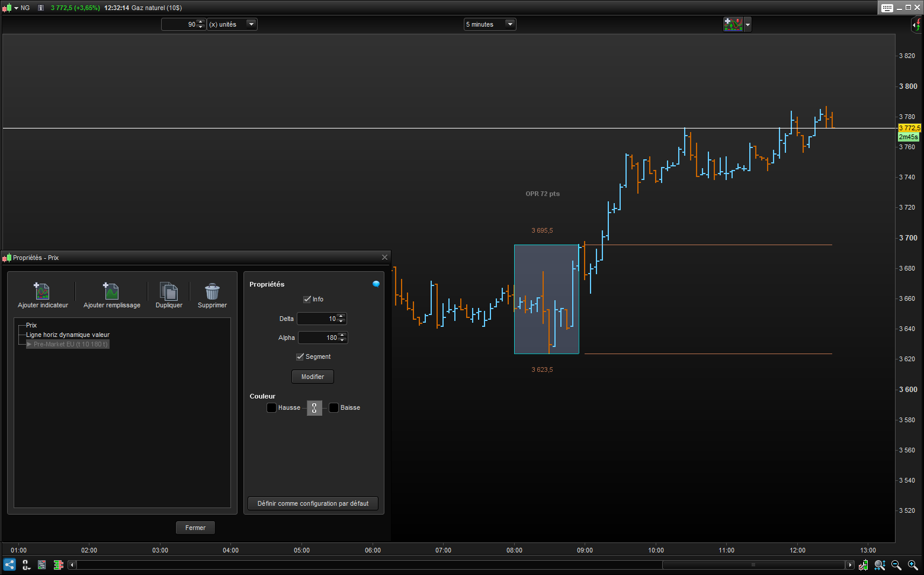Close the Propriétés - Prix dialog

384,257
